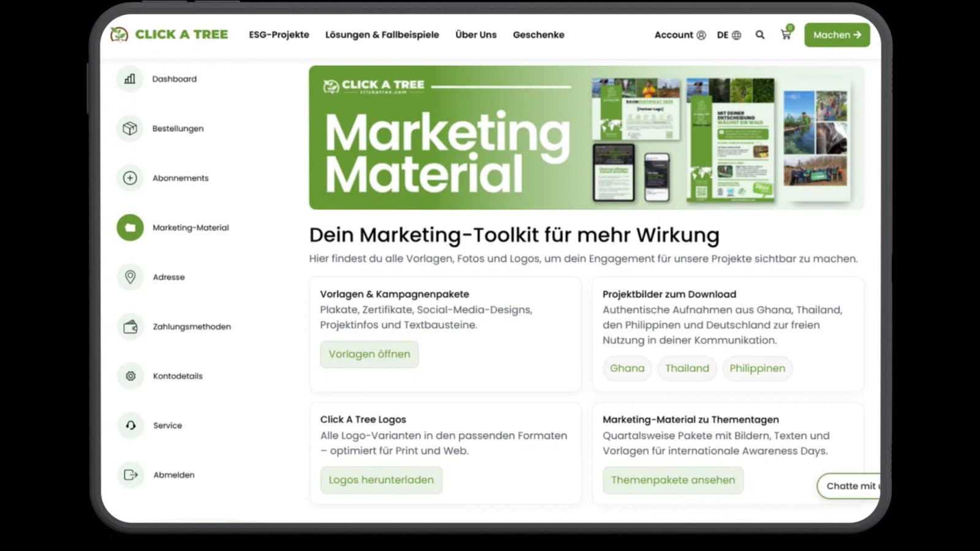Click Projektbilder zum Download card title

click(669, 294)
